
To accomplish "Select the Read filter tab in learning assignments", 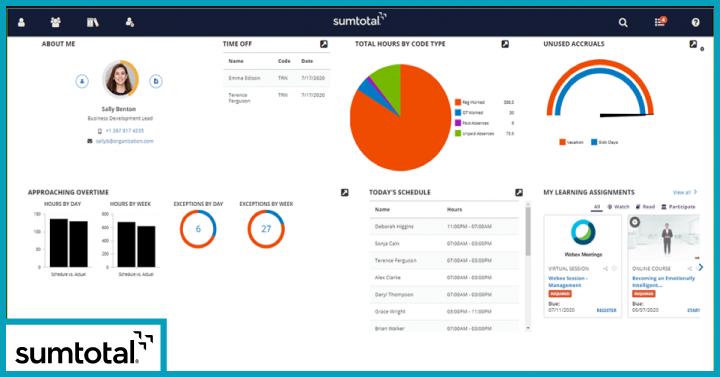I will pyautogui.click(x=645, y=207).
